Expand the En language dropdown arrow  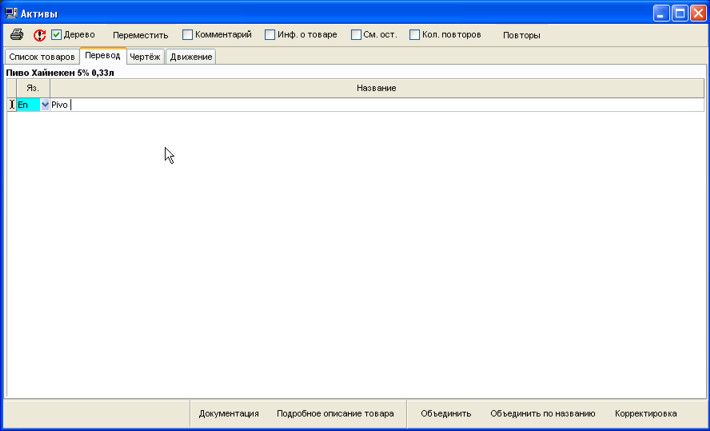(45, 105)
